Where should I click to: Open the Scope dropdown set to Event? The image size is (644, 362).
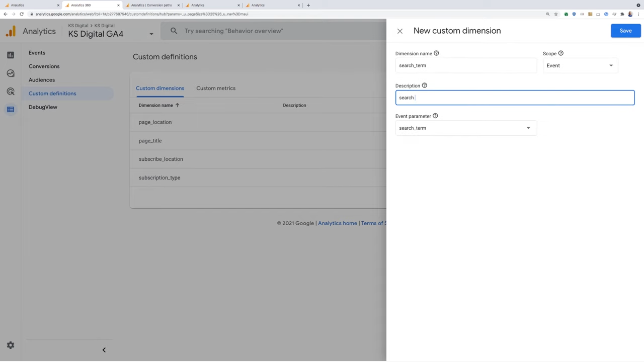[580, 65]
